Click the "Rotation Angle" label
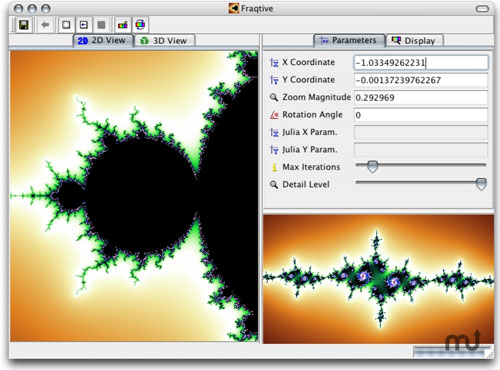Viewport: 500px width, 370px height. 312,115
